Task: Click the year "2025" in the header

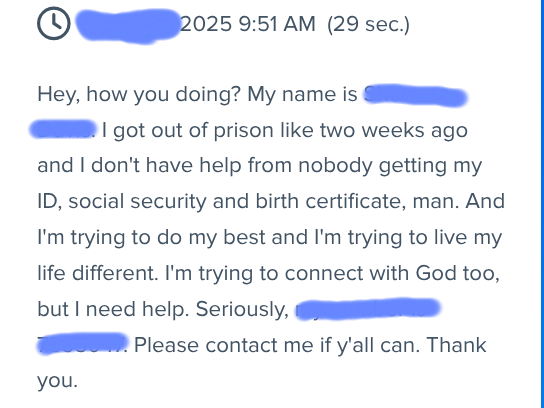Action: pyautogui.click(x=206, y=24)
